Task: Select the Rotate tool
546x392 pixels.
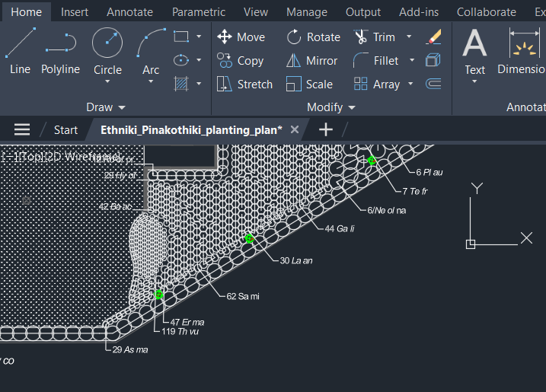Action: (x=314, y=37)
